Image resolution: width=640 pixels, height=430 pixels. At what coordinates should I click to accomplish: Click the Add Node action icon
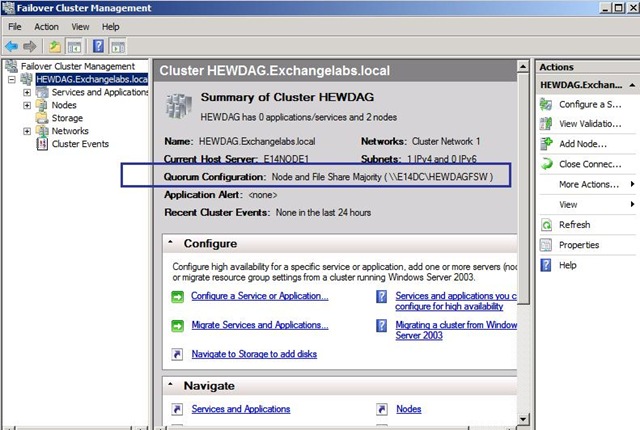[x=546, y=144]
